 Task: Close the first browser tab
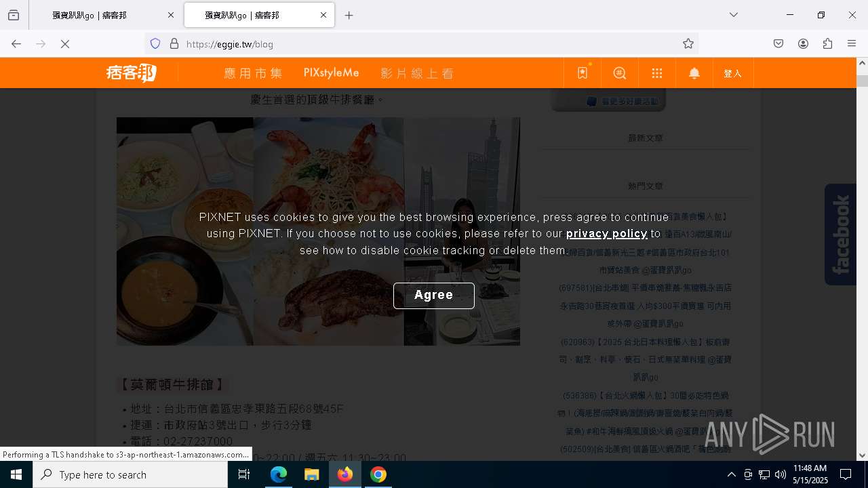[x=171, y=15]
